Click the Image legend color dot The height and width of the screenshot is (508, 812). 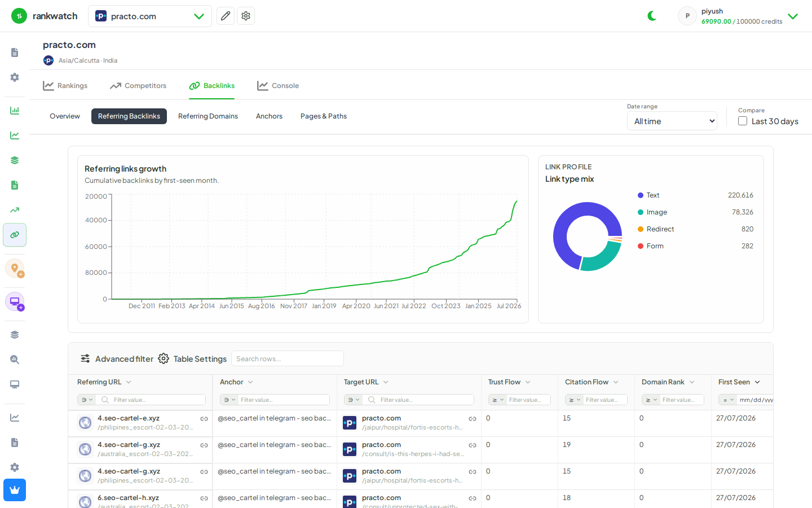tap(641, 212)
